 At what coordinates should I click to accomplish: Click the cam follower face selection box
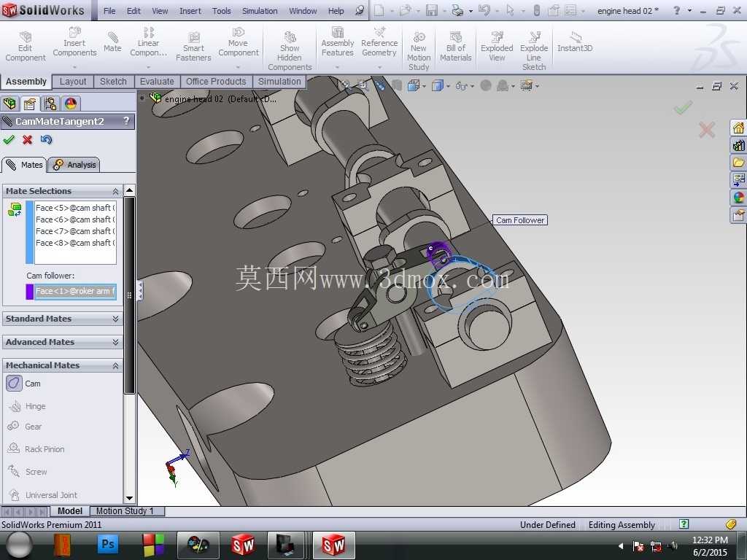[x=75, y=291]
